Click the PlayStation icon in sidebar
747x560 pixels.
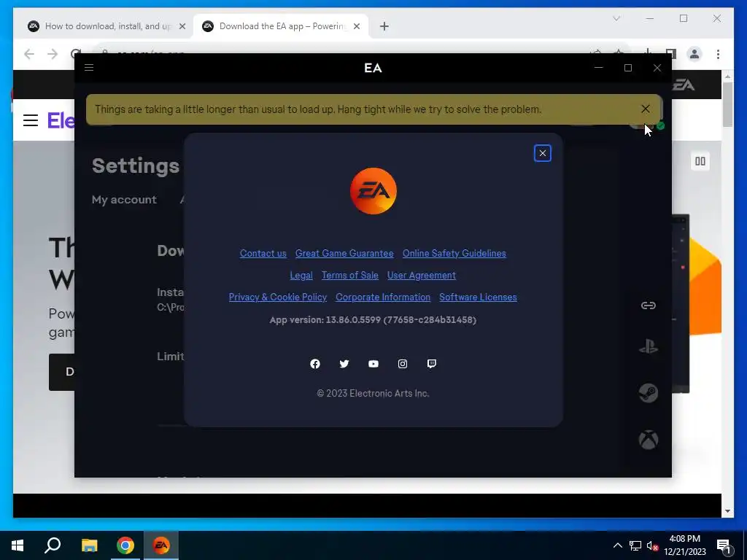pos(649,346)
